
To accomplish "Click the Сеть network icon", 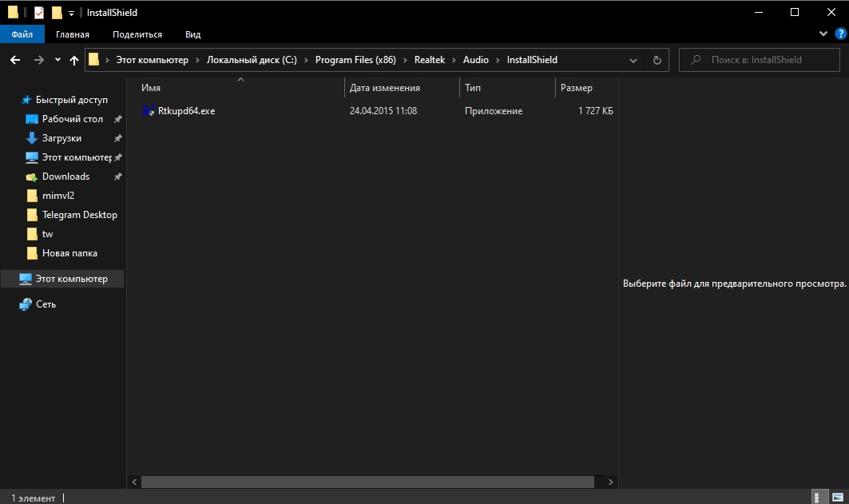I will coord(26,304).
